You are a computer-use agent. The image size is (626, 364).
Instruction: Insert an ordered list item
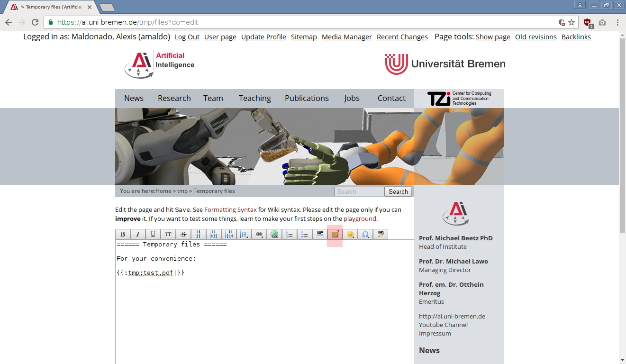[x=289, y=234]
